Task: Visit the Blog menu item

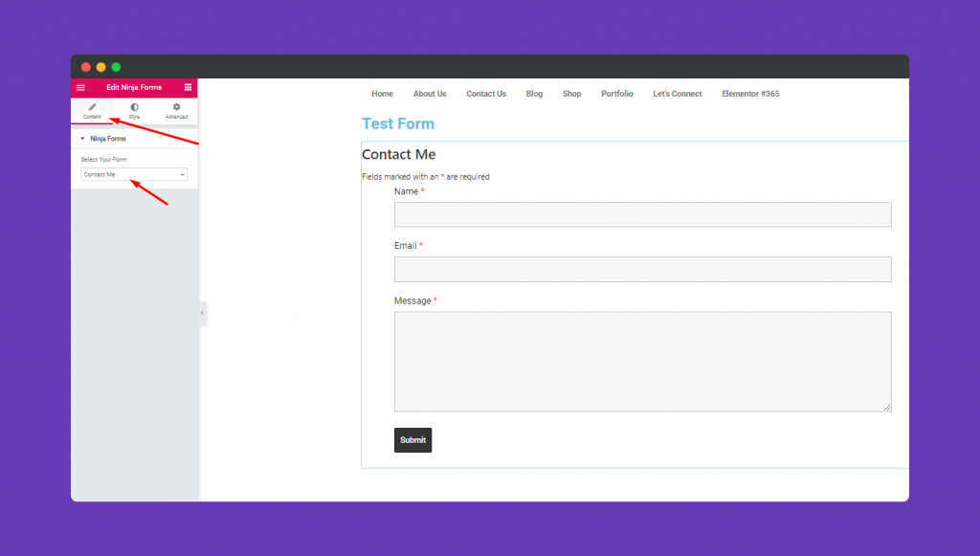Action: [x=534, y=93]
